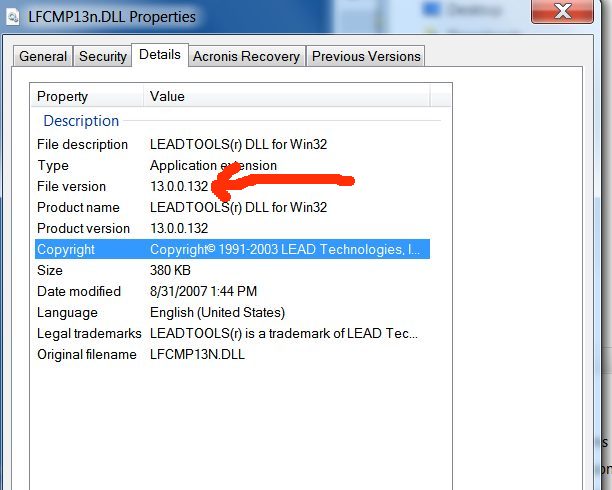
Task: Select the Date modified row
Action: pyautogui.click(x=233, y=291)
